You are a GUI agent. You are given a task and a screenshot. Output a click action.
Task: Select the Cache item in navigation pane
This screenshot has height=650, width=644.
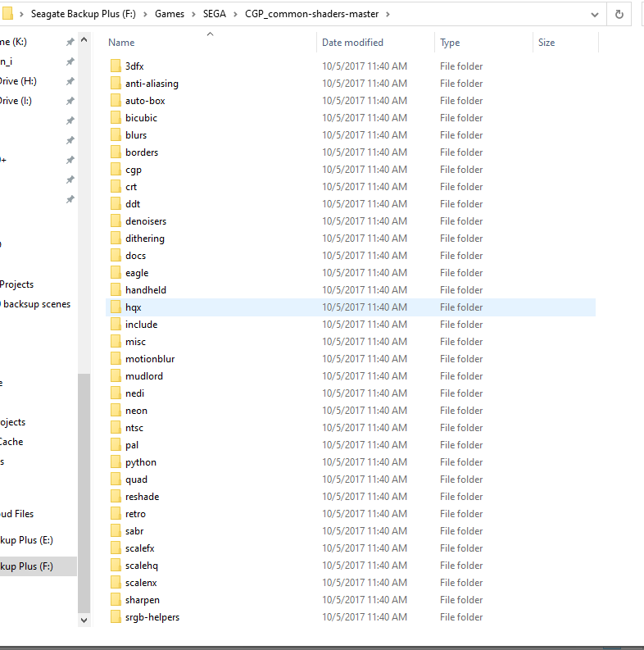[11, 442]
